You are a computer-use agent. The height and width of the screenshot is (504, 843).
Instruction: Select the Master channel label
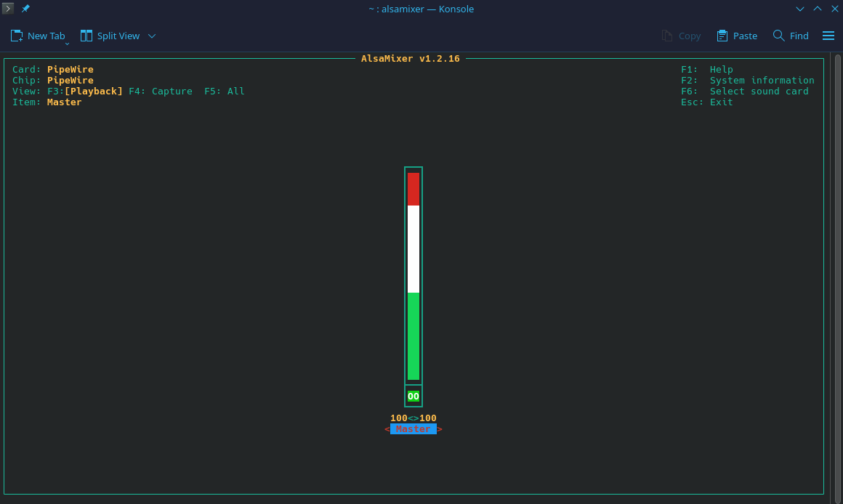click(414, 429)
